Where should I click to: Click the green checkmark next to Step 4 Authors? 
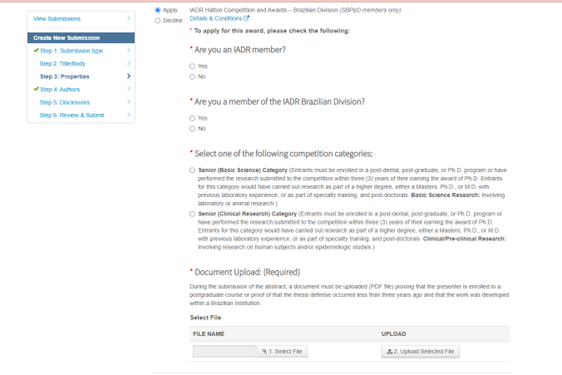click(36, 89)
